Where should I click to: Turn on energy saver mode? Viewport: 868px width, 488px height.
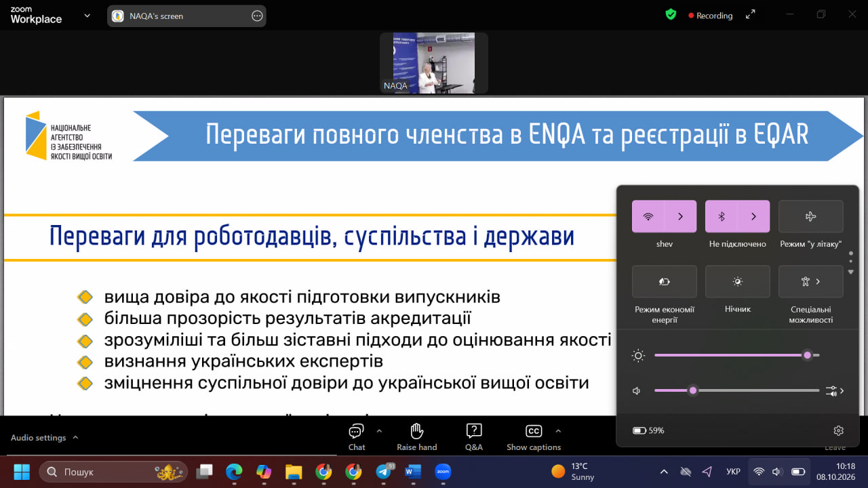665,281
